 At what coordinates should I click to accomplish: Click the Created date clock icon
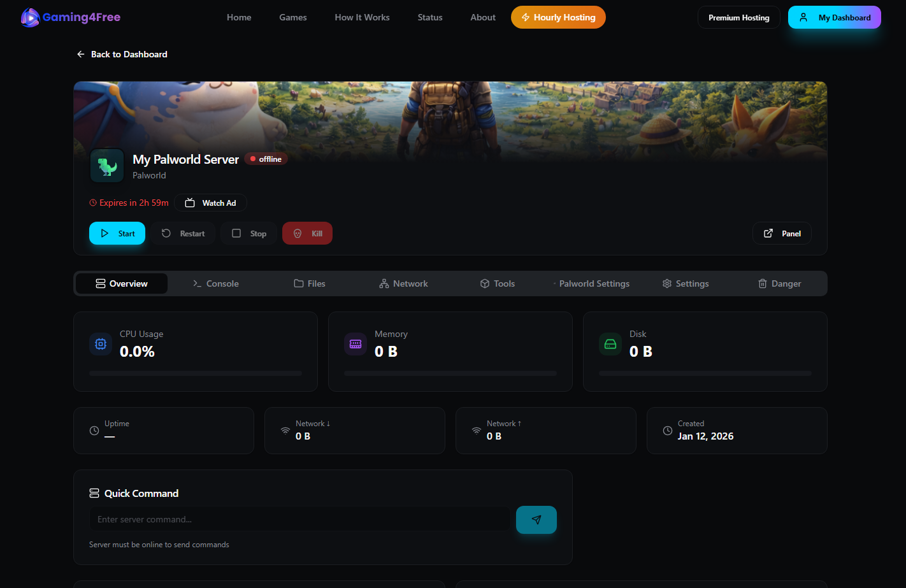(x=668, y=431)
